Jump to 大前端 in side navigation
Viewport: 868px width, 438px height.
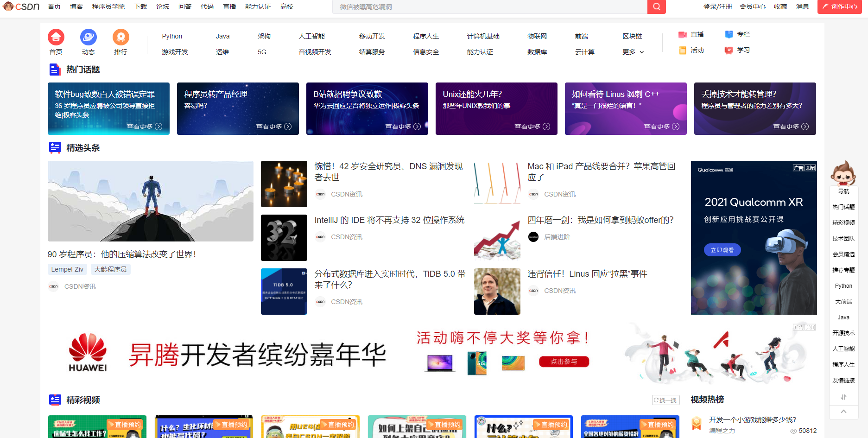pos(843,302)
